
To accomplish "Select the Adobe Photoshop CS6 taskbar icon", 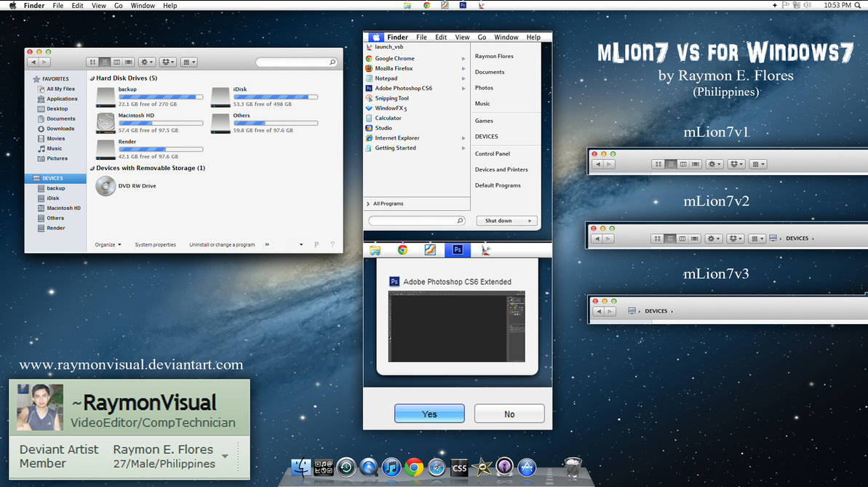I will tap(458, 249).
